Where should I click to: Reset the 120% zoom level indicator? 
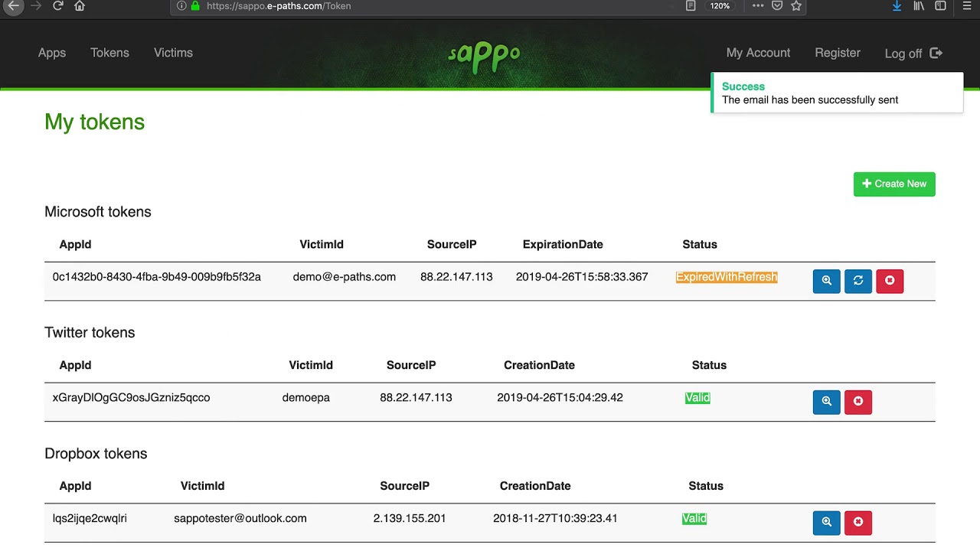(x=720, y=5)
